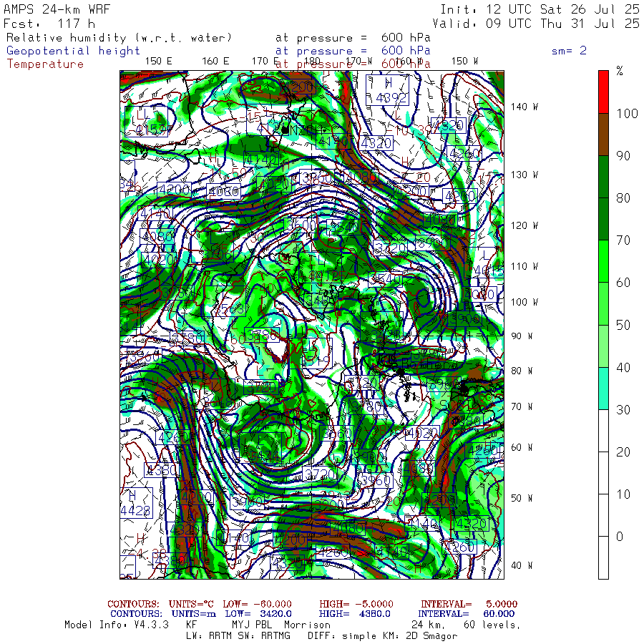Image resolution: width=644 pixels, height=644 pixels.
Task: Click the brown 90–100% color bar segment
Action: click(x=603, y=135)
